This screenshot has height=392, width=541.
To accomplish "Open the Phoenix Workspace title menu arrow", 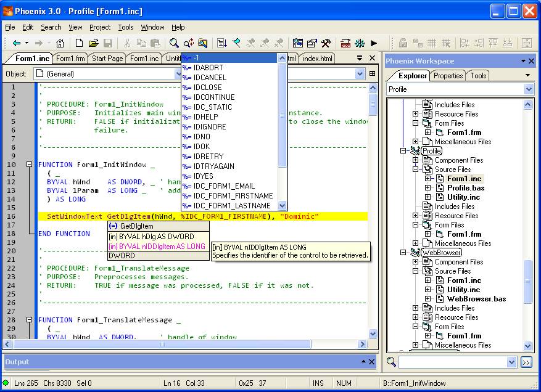I will (523, 61).
